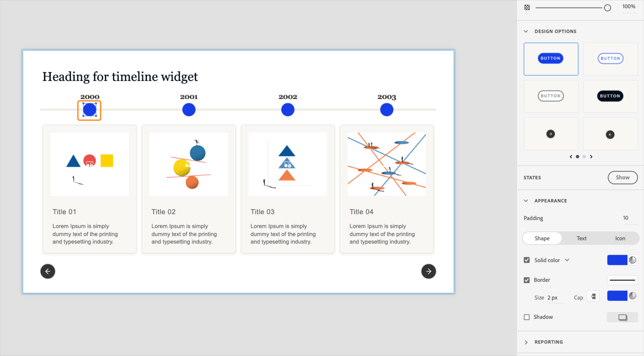Enable the Shadow checkbox
Image resolution: width=644 pixels, height=356 pixels.
(527, 317)
